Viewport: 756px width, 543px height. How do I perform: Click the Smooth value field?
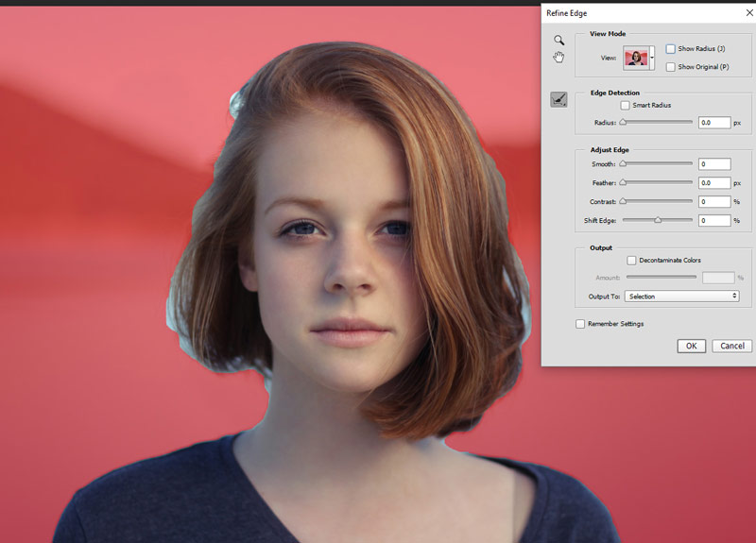tap(714, 164)
